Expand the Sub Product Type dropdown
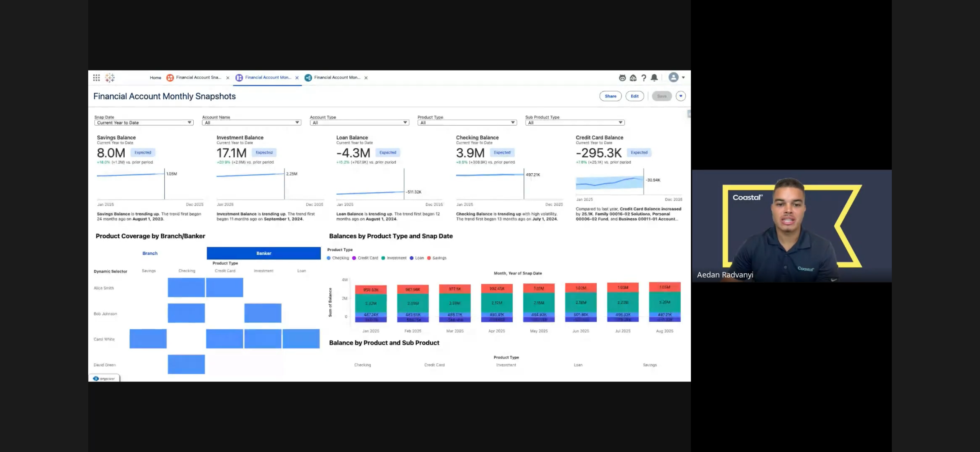 click(x=575, y=123)
